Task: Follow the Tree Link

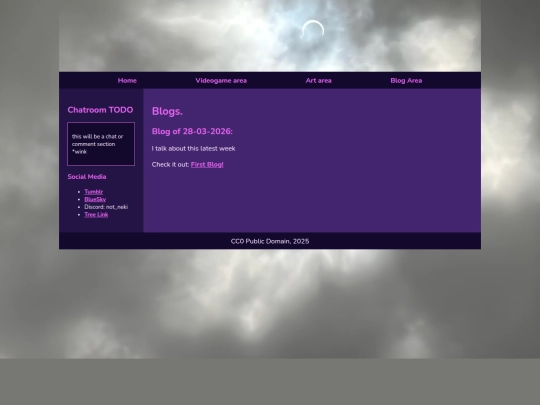Action: 96,215
